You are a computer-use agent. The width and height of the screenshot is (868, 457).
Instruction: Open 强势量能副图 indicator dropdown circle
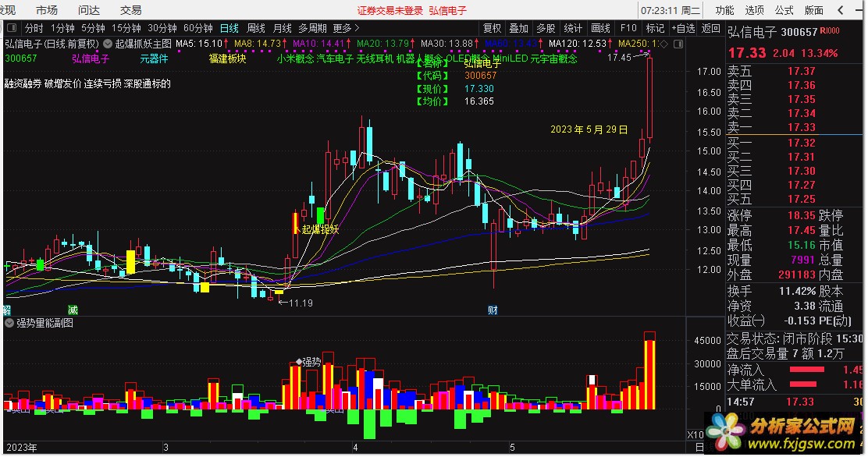tap(9, 323)
